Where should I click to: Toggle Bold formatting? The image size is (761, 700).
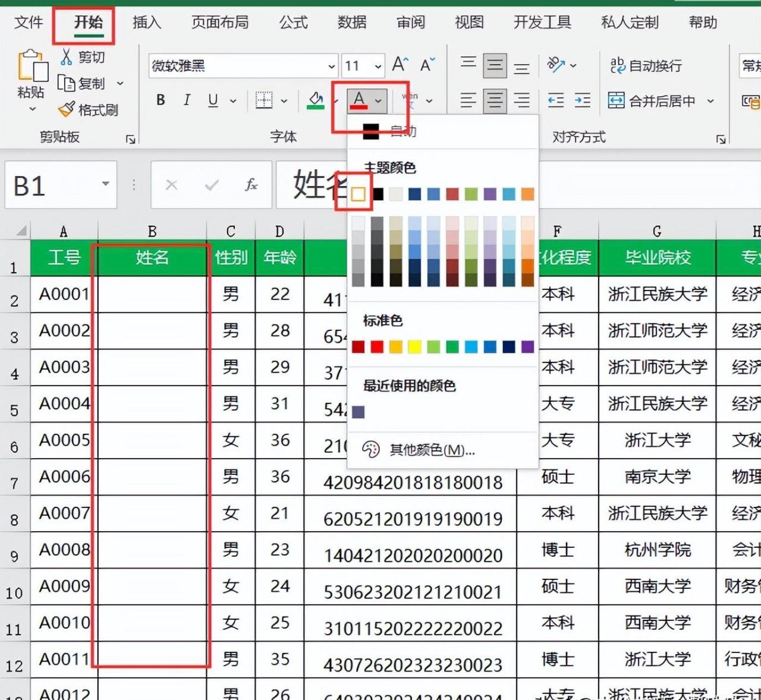pyautogui.click(x=161, y=100)
